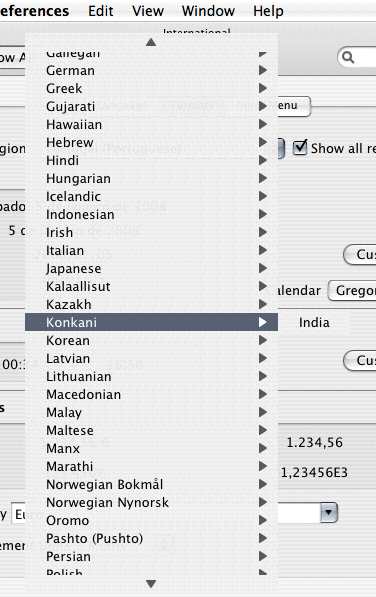Expand the Persian submenu arrow

tap(263, 556)
